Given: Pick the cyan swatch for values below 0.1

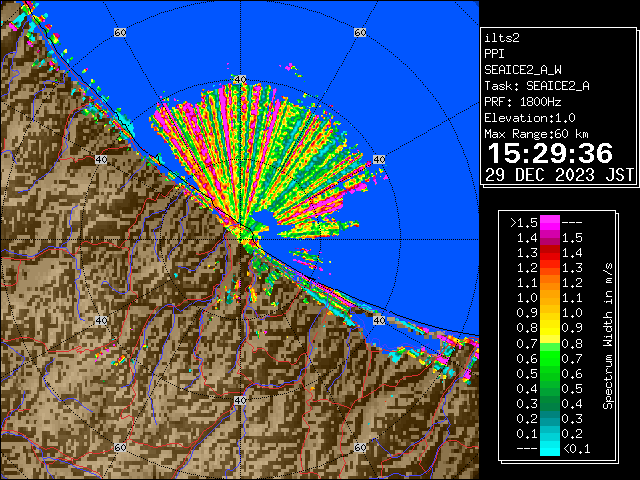Looking at the screenshot, I should click(x=550, y=448).
